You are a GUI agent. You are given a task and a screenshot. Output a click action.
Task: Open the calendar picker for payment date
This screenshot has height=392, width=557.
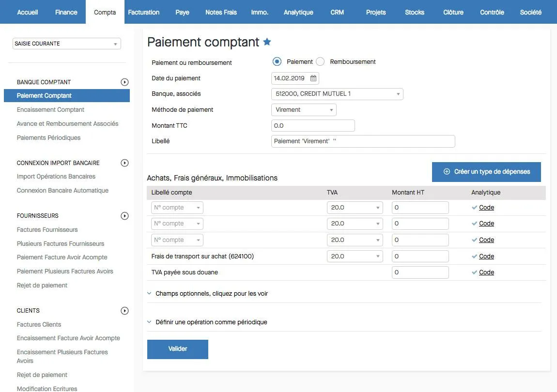pos(313,78)
